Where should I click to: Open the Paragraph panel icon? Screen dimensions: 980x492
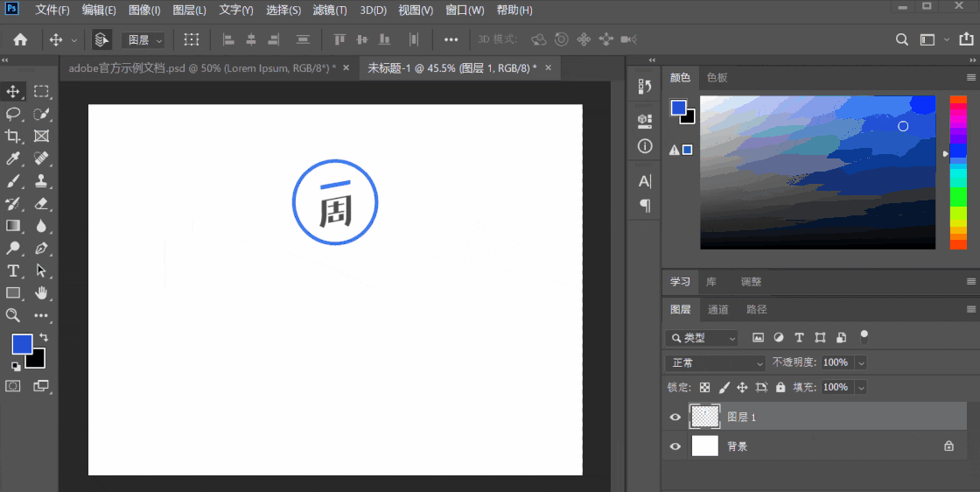[x=645, y=205]
